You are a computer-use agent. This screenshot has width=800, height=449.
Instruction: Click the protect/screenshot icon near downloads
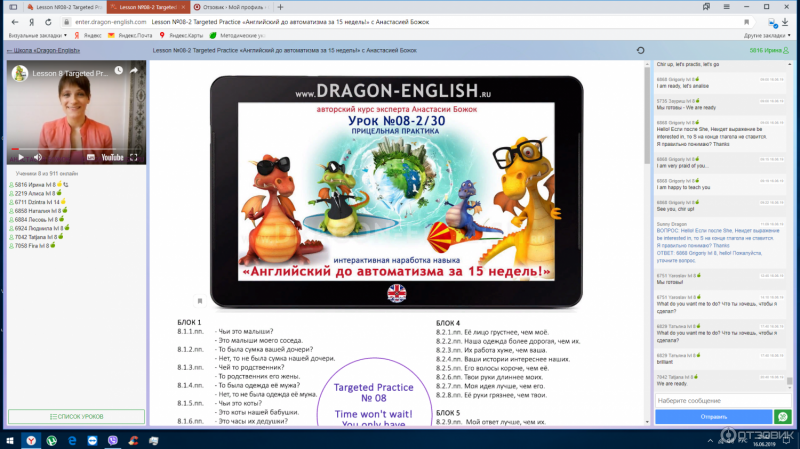click(x=772, y=22)
